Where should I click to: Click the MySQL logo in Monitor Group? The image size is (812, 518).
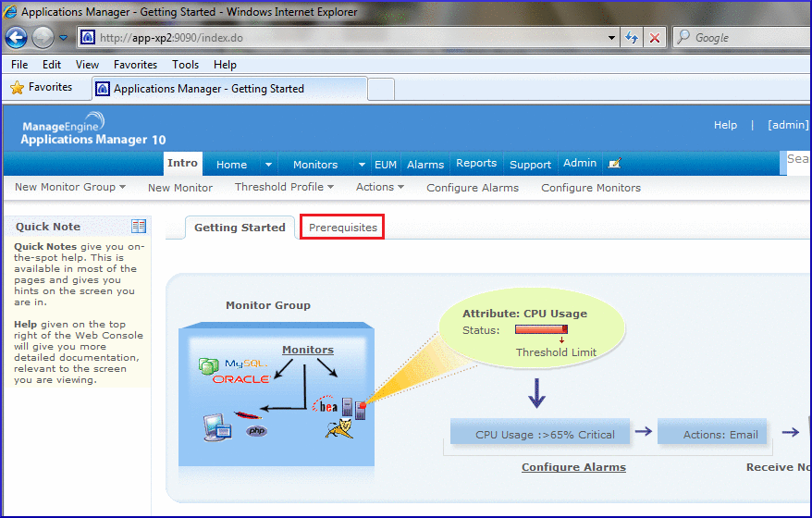246,364
